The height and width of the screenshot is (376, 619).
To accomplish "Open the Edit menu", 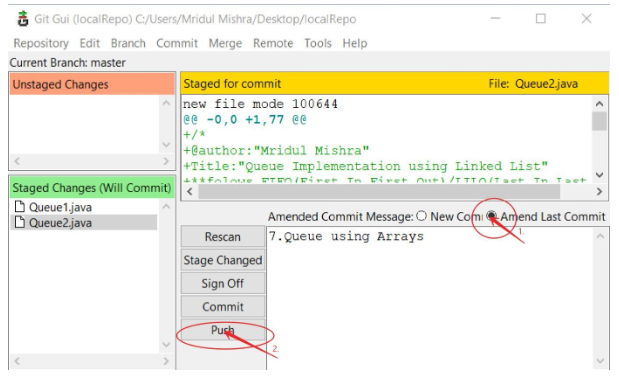I will coord(90,43).
